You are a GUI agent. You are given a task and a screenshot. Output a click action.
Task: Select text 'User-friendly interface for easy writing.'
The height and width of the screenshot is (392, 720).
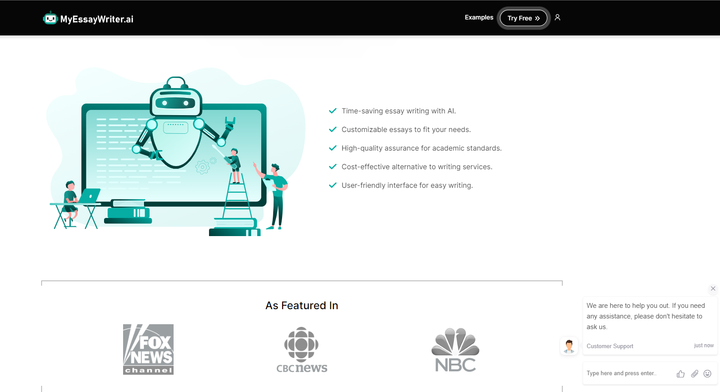click(407, 185)
